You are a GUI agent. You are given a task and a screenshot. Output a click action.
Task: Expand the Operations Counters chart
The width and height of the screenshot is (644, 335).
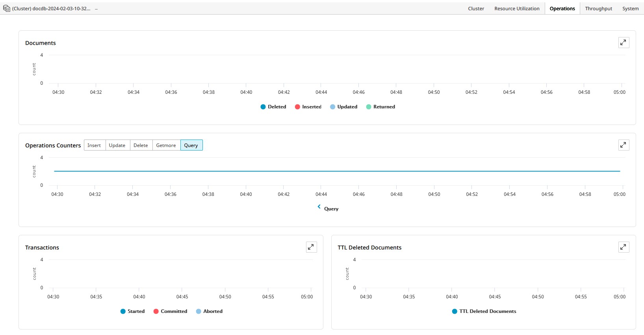624,145
